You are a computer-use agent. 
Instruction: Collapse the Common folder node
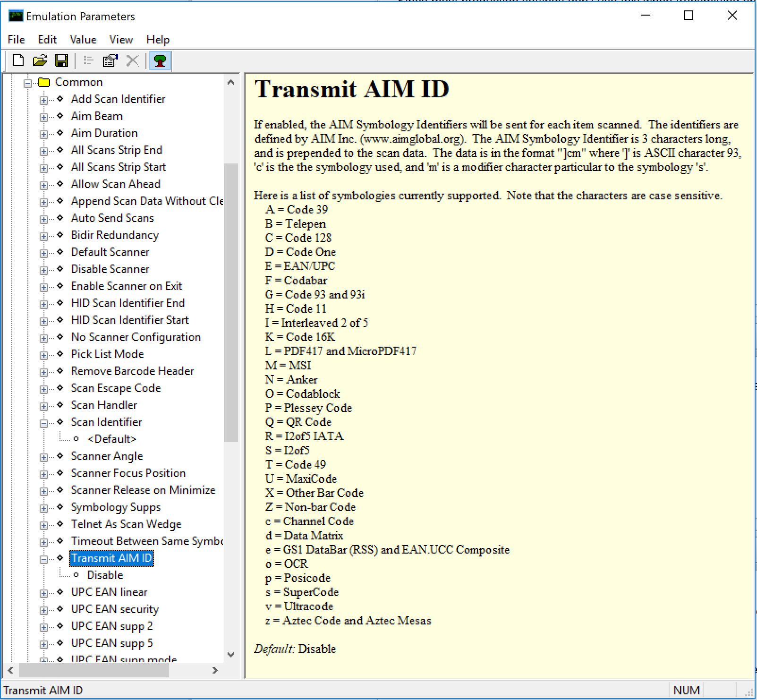[x=28, y=83]
